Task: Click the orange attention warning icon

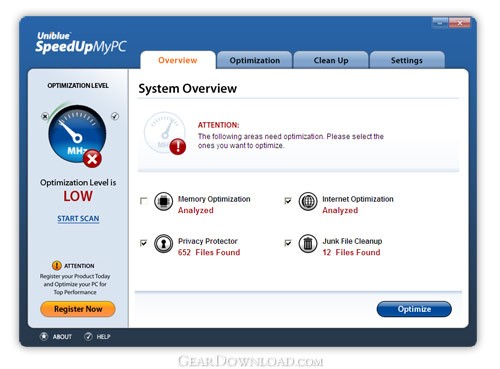Action: click(x=57, y=265)
